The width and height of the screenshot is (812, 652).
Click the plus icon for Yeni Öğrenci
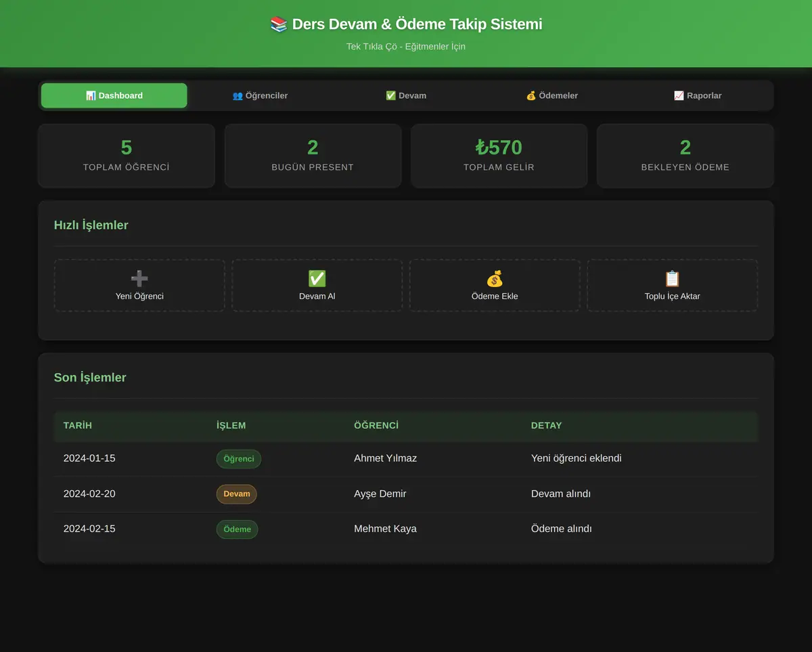(139, 278)
